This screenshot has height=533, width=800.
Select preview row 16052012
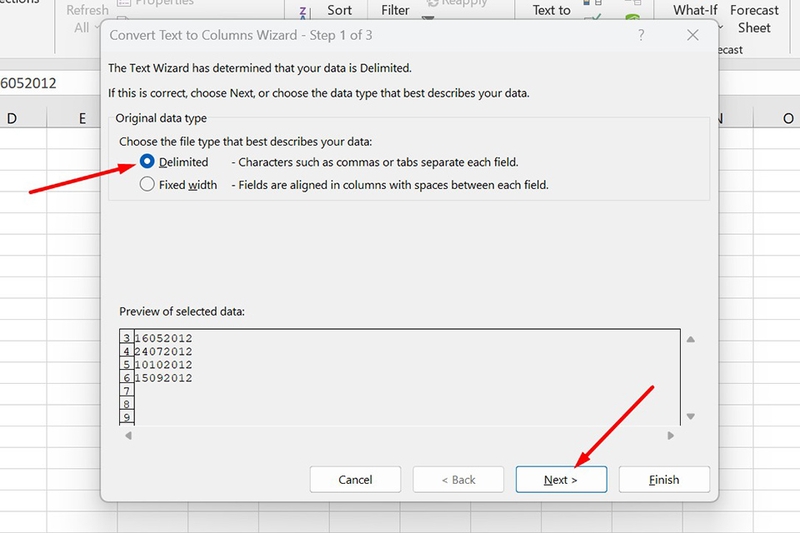[x=163, y=338]
